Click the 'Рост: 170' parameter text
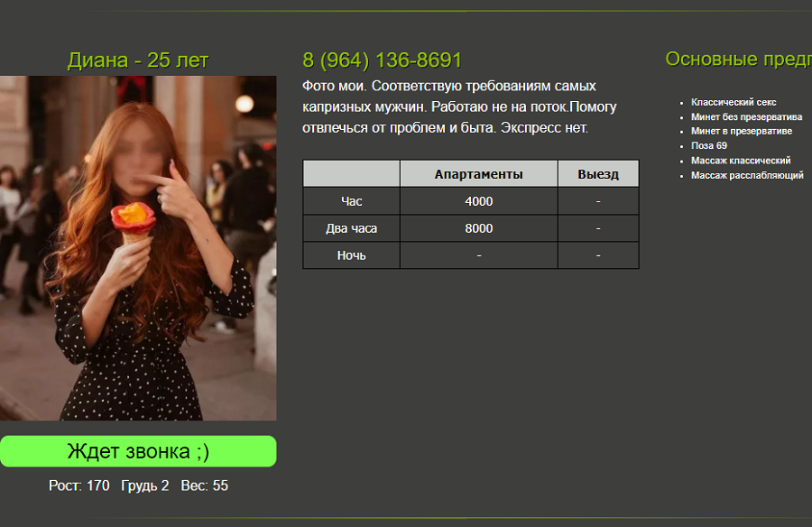The height and width of the screenshot is (527, 812). coord(79,485)
